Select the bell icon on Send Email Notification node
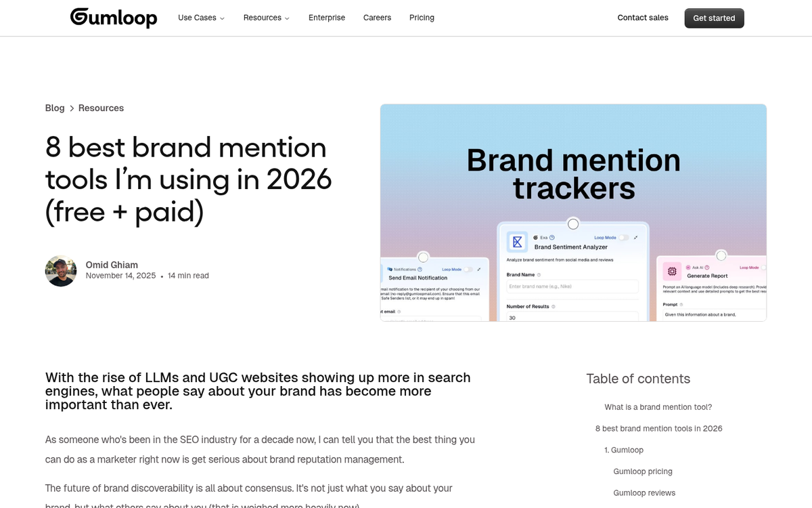This screenshot has width=812, height=508. [x=390, y=270]
